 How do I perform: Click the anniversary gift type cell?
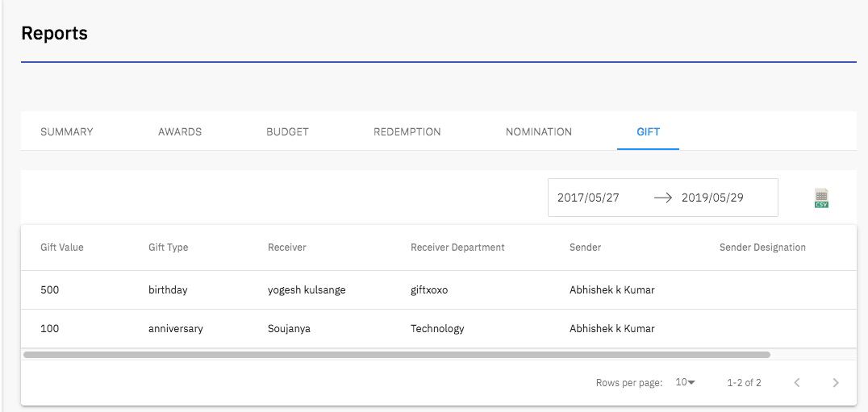(x=176, y=328)
